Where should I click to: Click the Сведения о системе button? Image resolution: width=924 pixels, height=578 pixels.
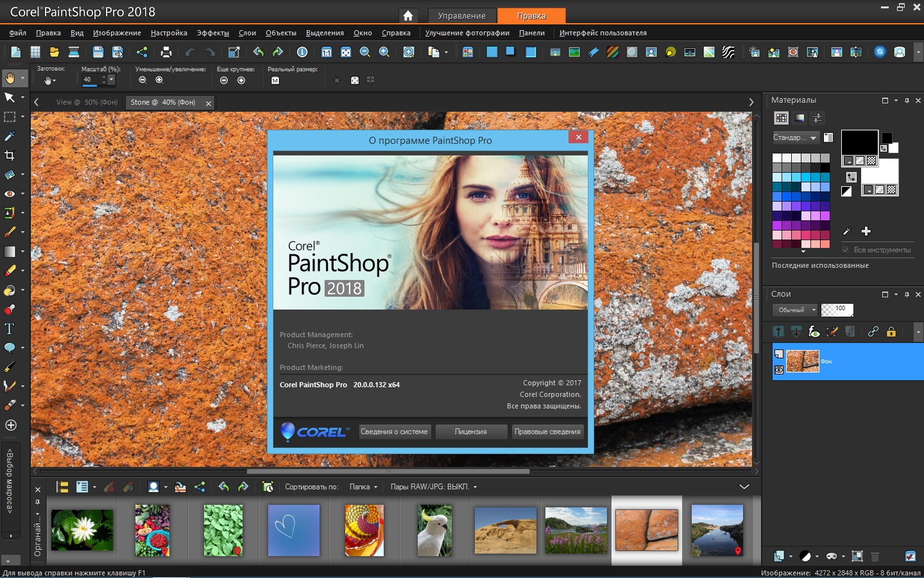click(395, 432)
